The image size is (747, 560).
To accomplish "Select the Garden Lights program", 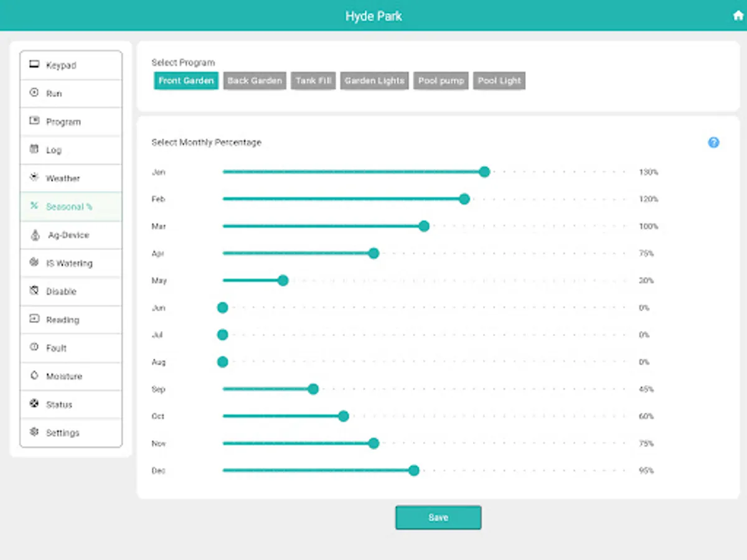I will coord(374,80).
